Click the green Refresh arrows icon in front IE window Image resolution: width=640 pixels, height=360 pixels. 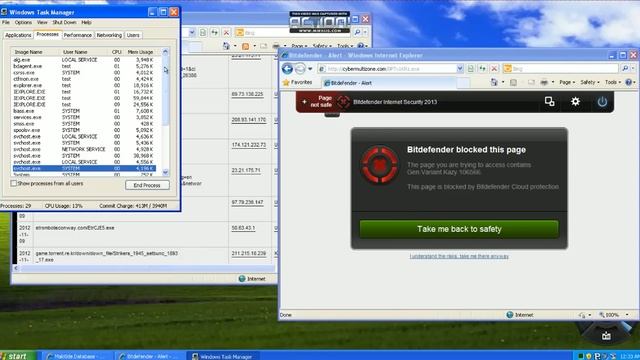[482, 69]
